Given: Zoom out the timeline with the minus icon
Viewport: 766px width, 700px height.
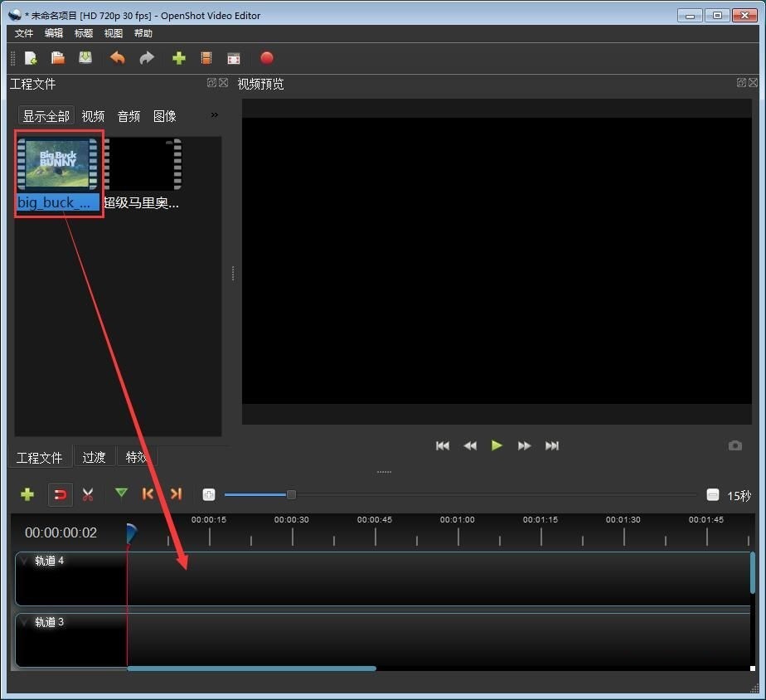Looking at the screenshot, I should pos(713,494).
